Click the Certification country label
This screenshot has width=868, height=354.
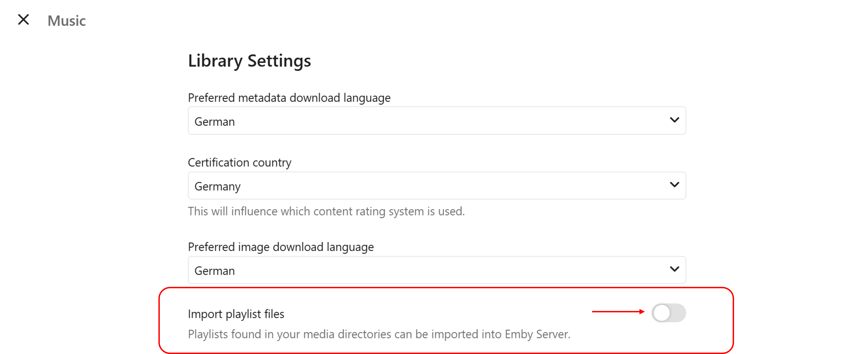(239, 162)
